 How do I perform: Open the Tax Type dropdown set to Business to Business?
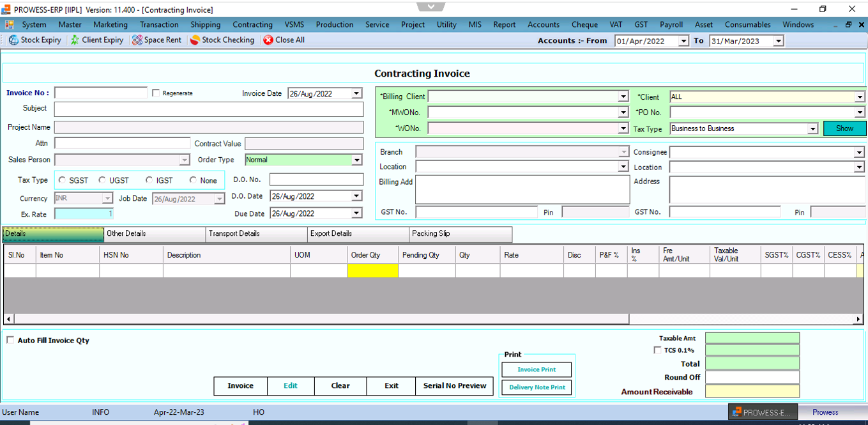coord(812,128)
